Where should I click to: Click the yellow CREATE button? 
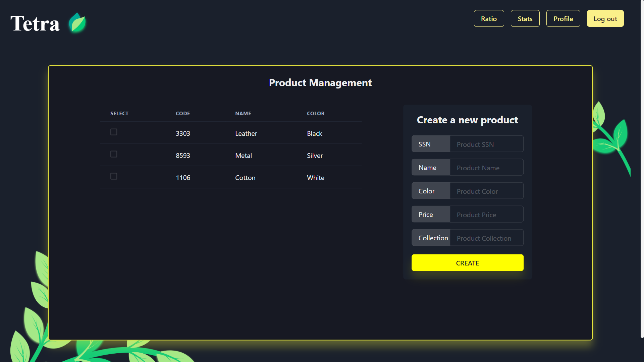tap(467, 263)
